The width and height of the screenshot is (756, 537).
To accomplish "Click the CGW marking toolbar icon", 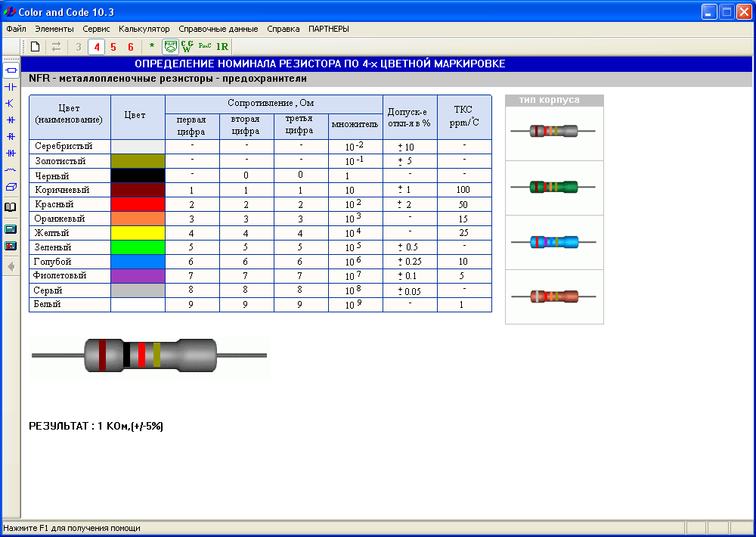I will coord(187,47).
